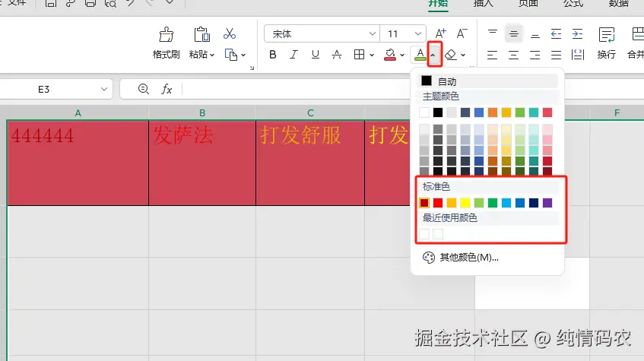Toggle Bold formatting
This screenshot has height=361, width=644.
[273, 55]
